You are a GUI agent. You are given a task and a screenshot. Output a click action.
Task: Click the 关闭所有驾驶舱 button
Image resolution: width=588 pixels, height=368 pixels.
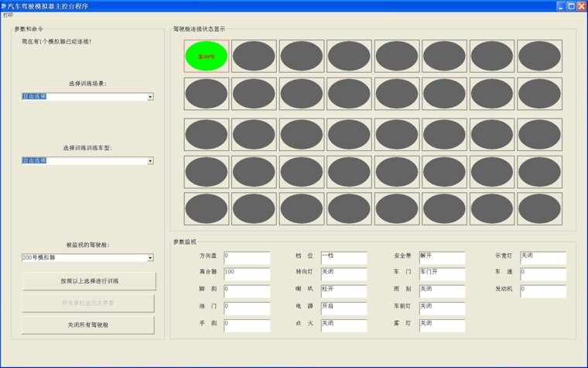pos(88,325)
